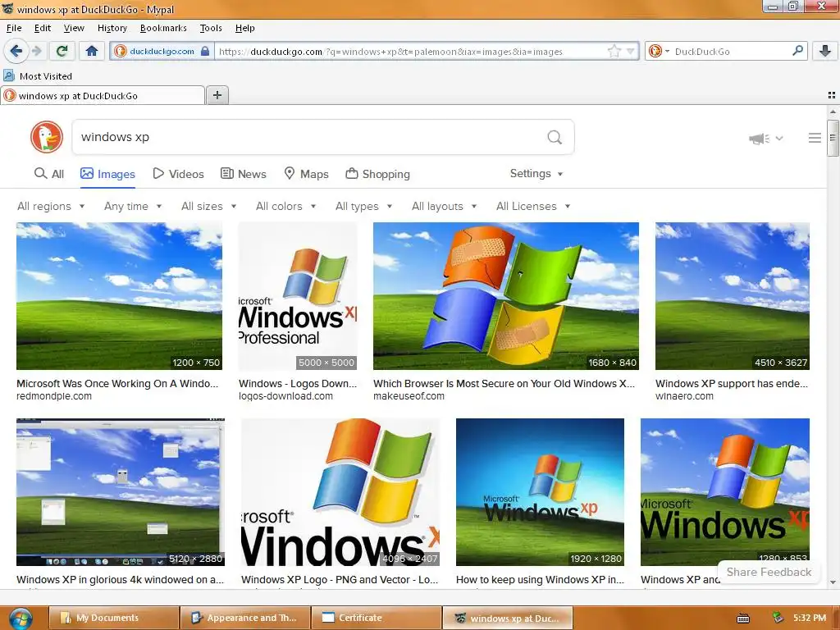Expand the All regions filter
This screenshot has height=630, width=840.
click(x=51, y=206)
